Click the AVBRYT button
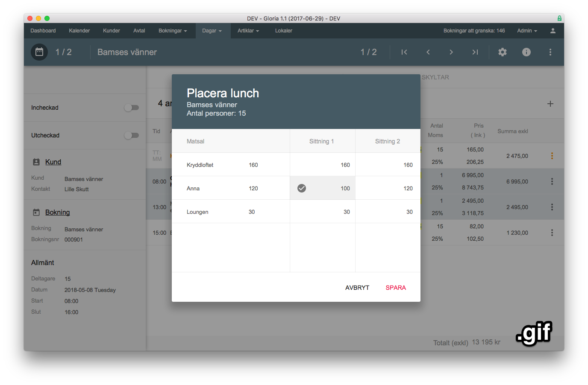This screenshot has width=588, height=385. click(x=357, y=288)
